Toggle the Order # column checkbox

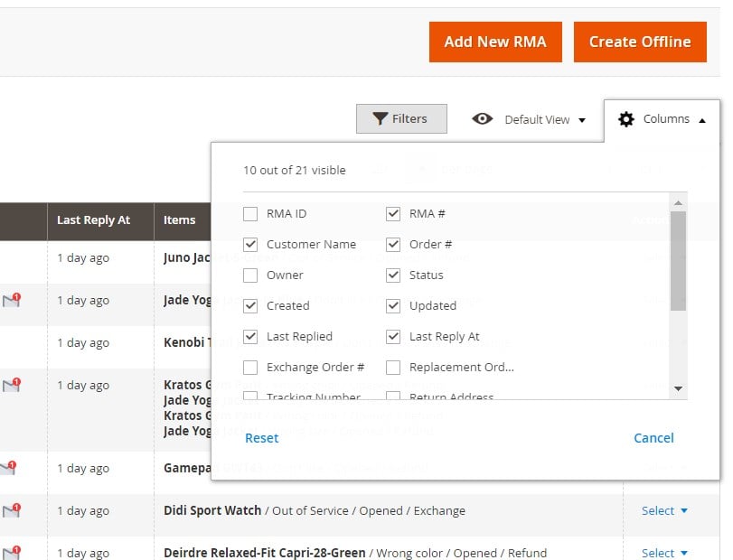(x=393, y=244)
